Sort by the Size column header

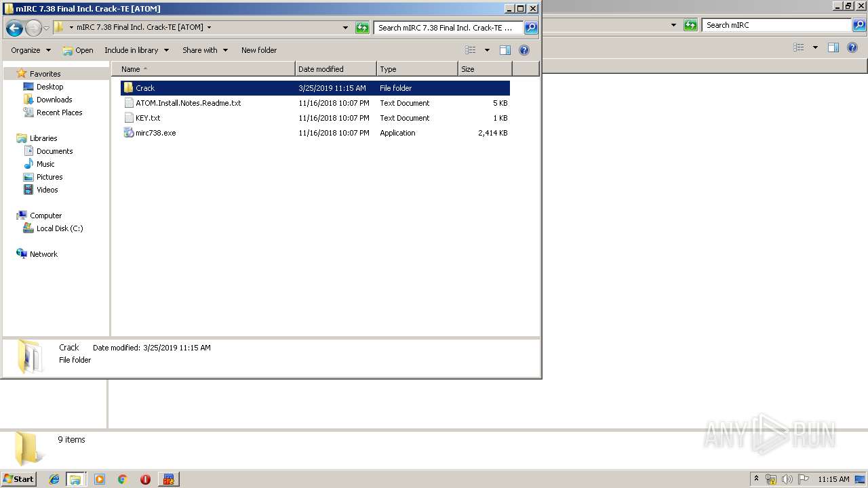(x=485, y=69)
